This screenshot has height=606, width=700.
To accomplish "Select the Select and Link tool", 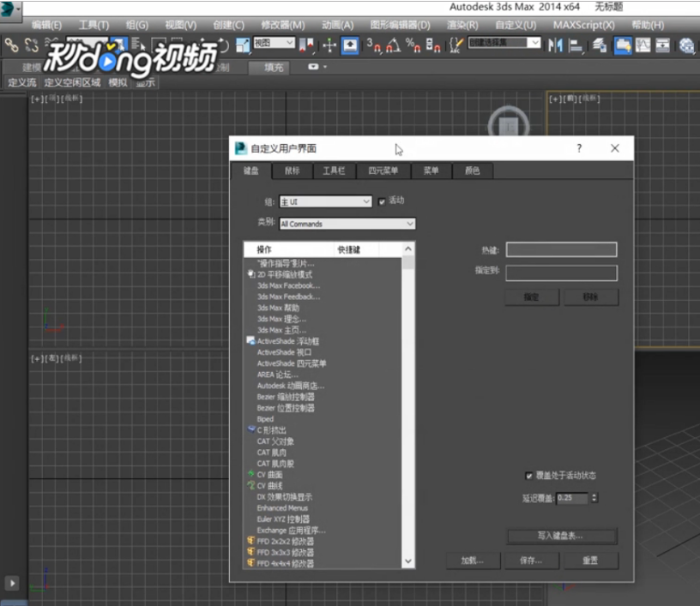I will click(x=12, y=45).
